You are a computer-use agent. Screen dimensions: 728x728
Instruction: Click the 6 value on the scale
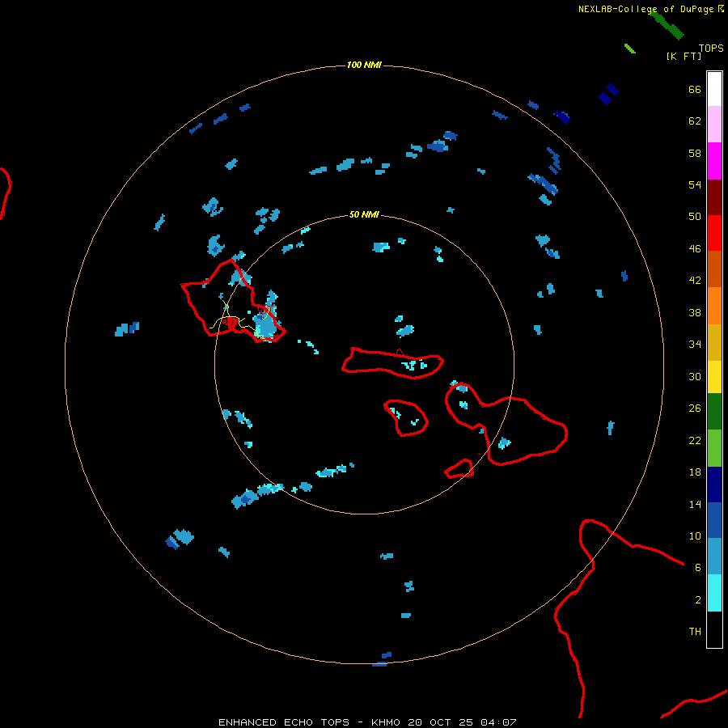698,567
